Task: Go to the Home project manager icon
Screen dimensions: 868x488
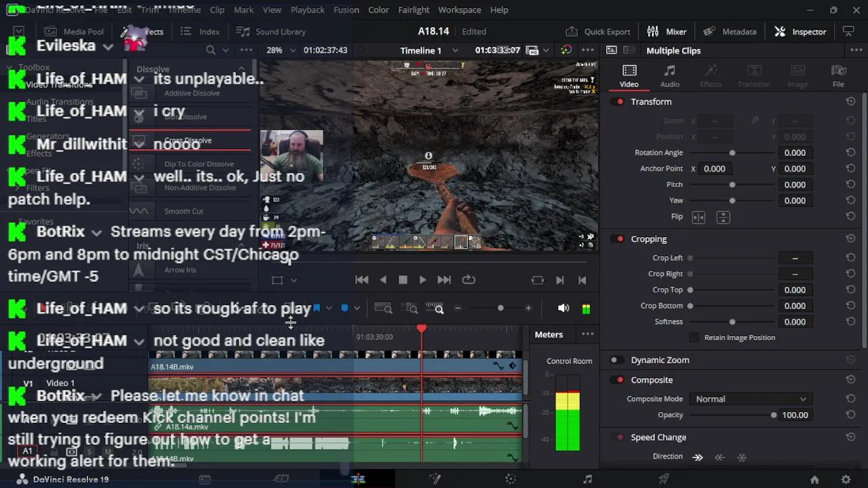Action: click(x=814, y=479)
